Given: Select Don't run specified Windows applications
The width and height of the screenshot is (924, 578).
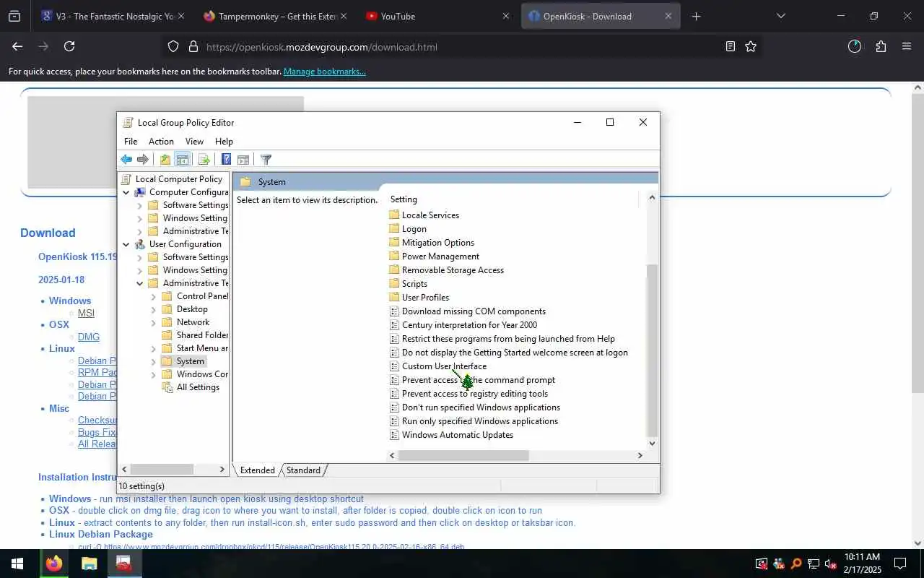Looking at the screenshot, I should [x=481, y=407].
